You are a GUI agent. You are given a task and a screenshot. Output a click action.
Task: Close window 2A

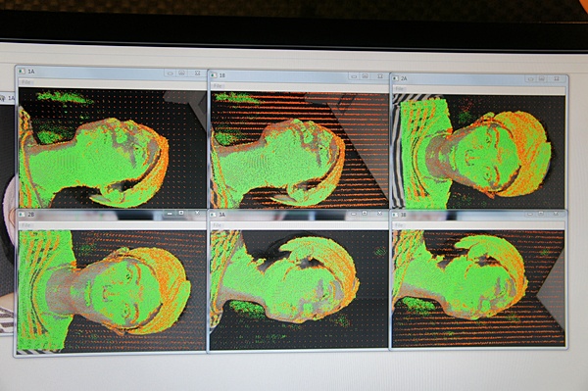coord(557,78)
